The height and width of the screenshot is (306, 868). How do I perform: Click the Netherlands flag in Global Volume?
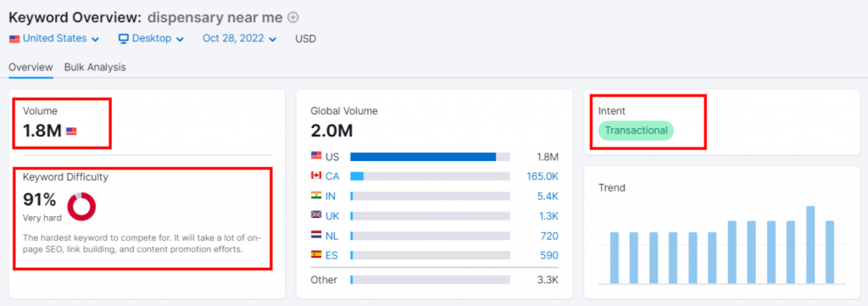coord(316,236)
